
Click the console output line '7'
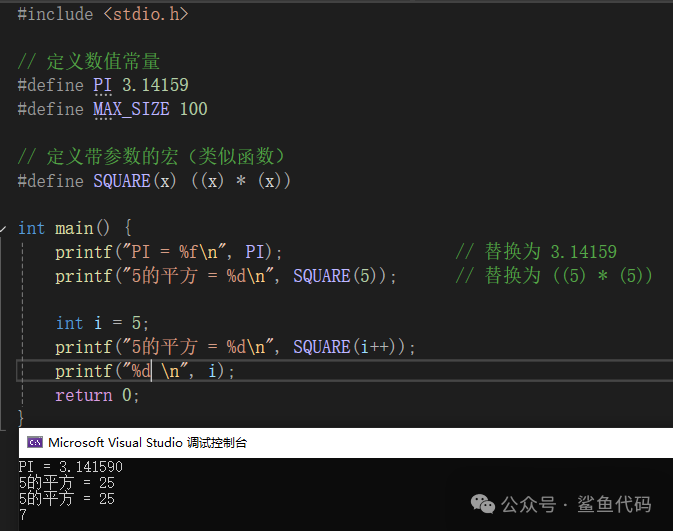[23, 515]
